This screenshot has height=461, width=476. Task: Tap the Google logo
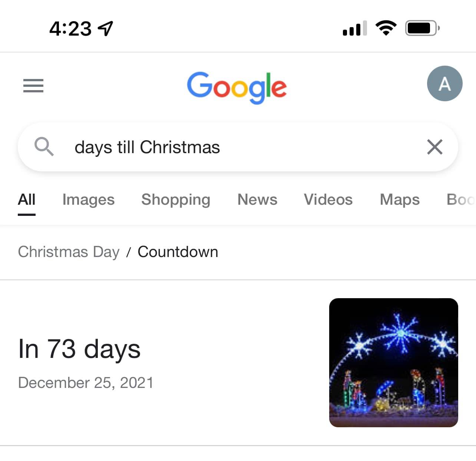237,87
